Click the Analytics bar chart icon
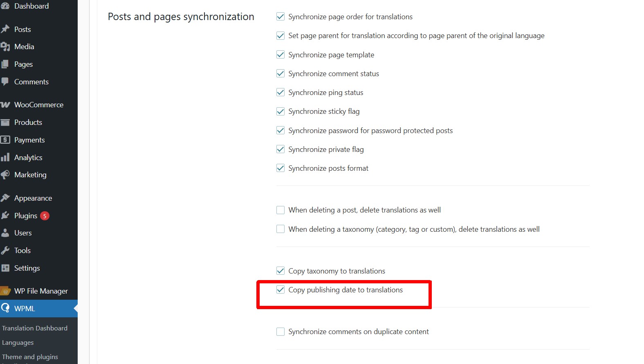The height and width of the screenshot is (364, 644). pos(5,157)
